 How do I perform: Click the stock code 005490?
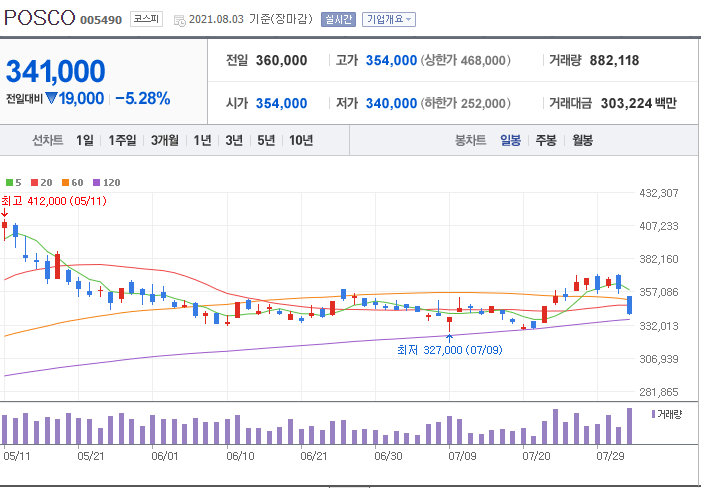point(101,20)
